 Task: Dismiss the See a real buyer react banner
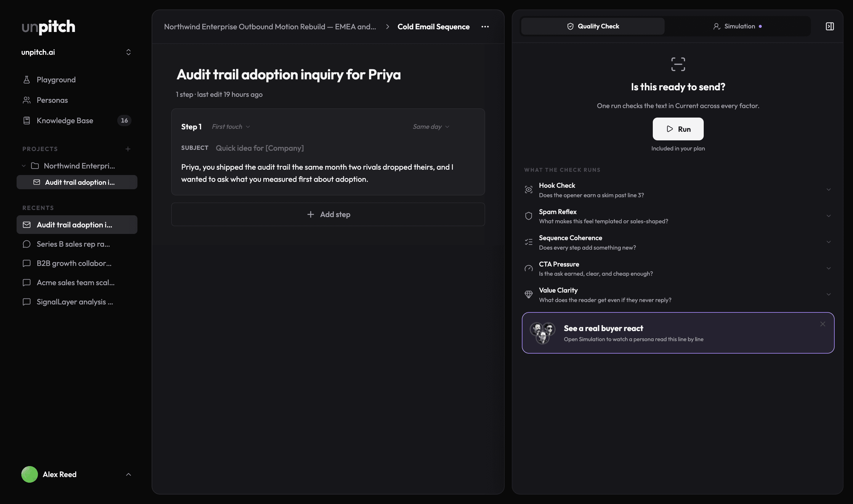click(822, 324)
